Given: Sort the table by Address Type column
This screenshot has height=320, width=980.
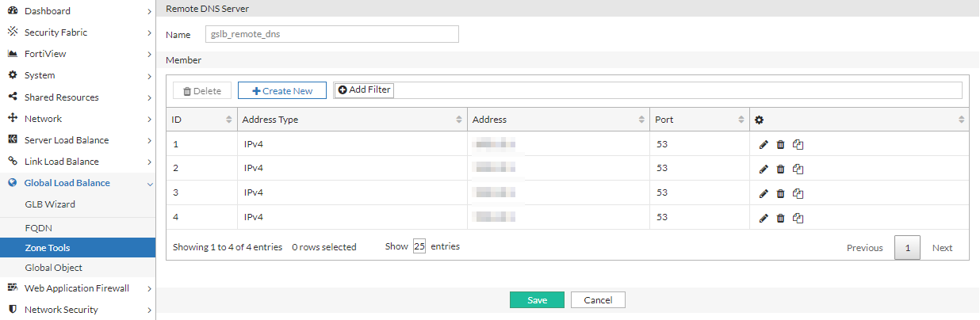Looking at the screenshot, I should point(352,120).
